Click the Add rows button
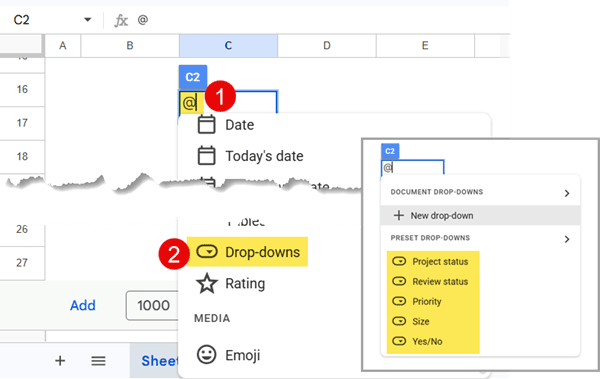Screen dimensions: 600x379 [x=83, y=305]
